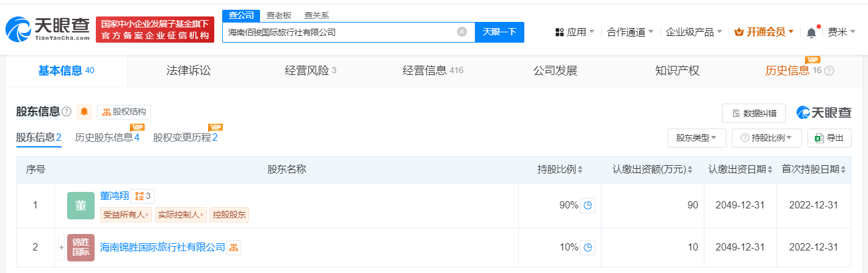Select the 历史股东信息 sub-tab

[x=107, y=138]
